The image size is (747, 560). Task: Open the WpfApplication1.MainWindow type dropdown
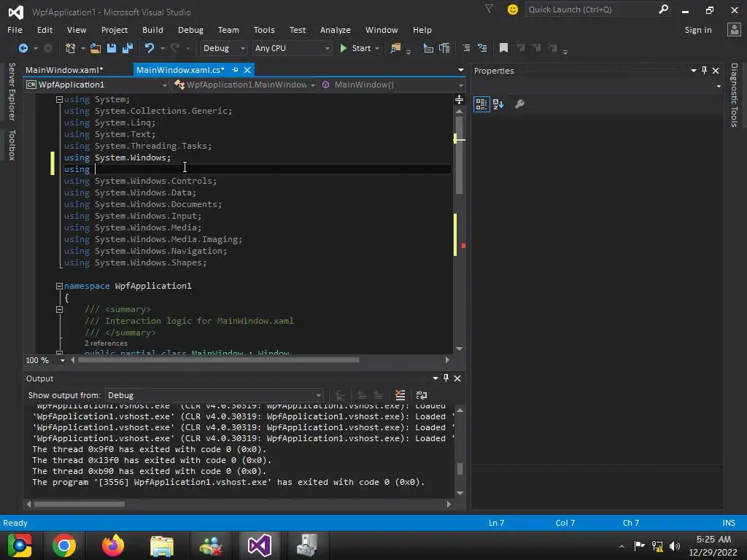pos(245,85)
